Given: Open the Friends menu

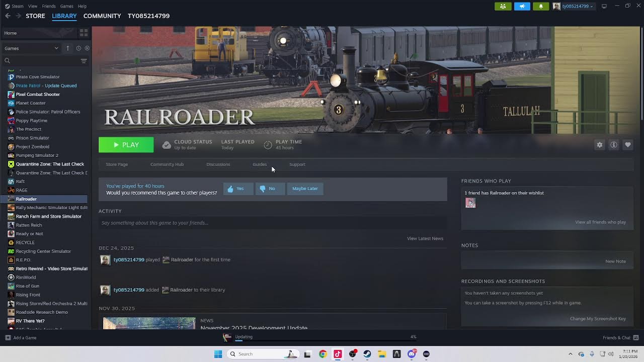Looking at the screenshot, I should 49,6.
